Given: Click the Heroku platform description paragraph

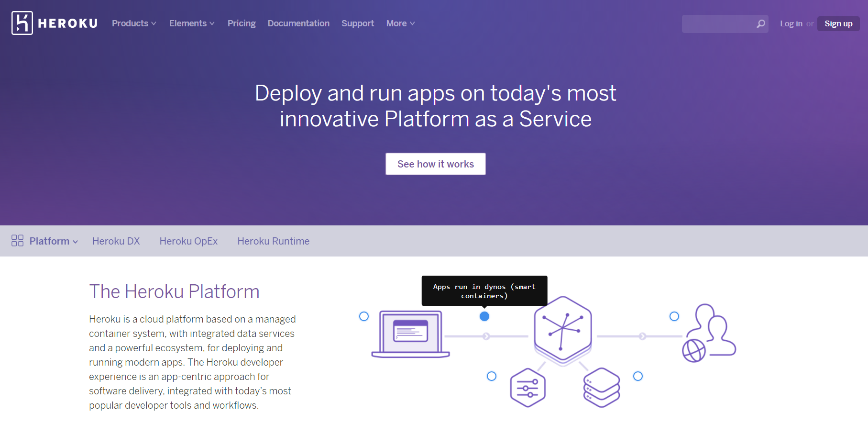Looking at the screenshot, I should click(192, 362).
